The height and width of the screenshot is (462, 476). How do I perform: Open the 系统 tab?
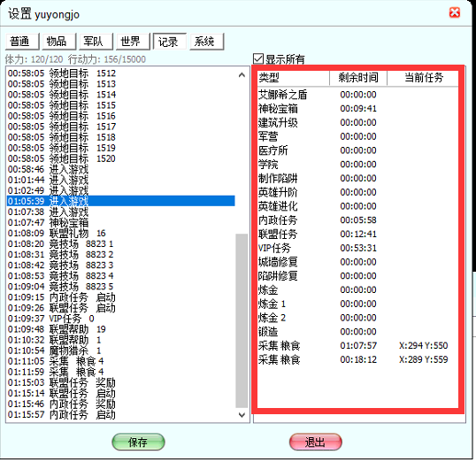(x=207, y=42)
